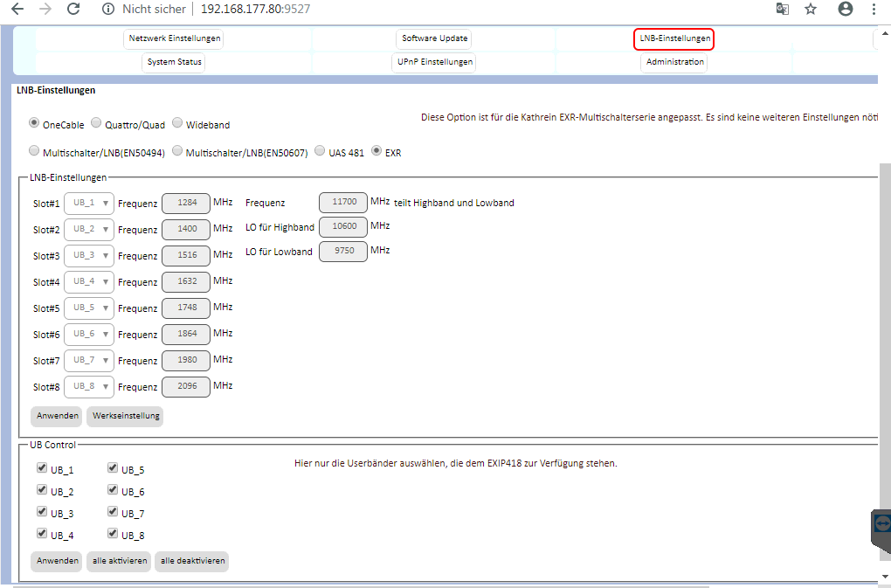Click the browser back arrow

coord(17,9)
